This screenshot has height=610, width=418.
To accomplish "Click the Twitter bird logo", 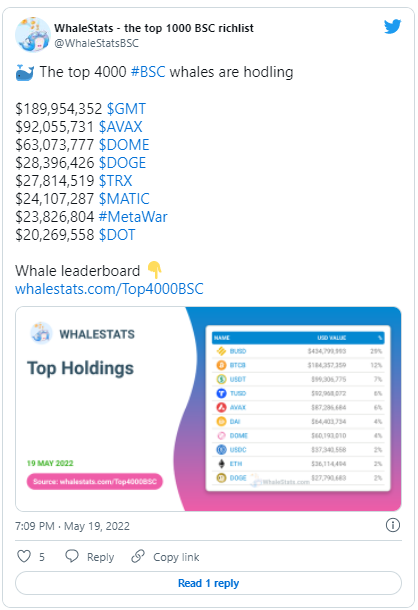I will pos(392,27).
